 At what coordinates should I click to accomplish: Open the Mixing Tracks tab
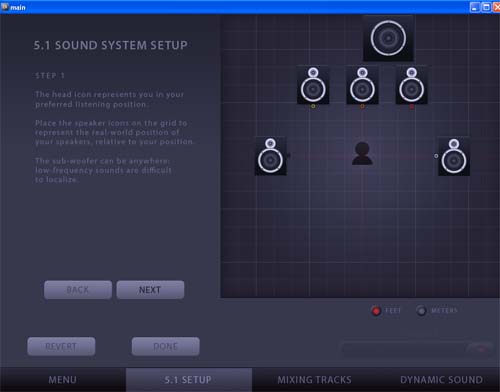tap(314, 380)
